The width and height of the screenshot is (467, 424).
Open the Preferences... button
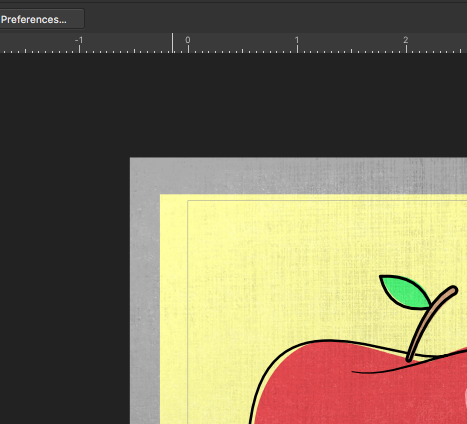[41, 19]
